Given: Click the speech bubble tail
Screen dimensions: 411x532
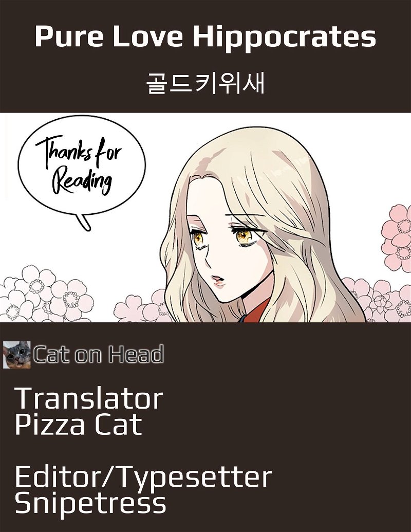Looking at the screenshot, I should coord(84,222).
